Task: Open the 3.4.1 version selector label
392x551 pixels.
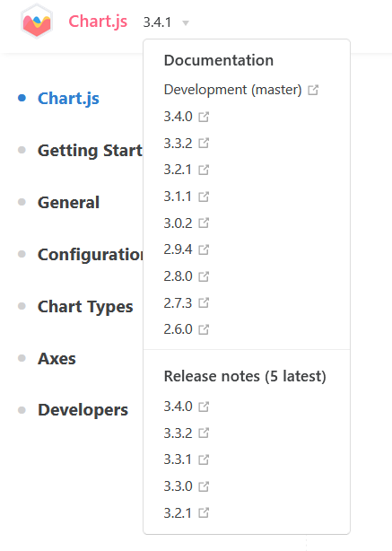Action: point(157,22)
